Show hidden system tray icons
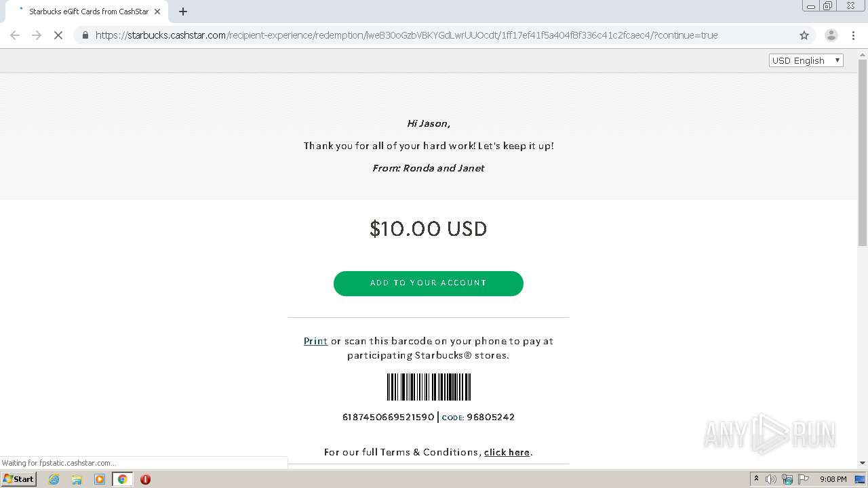Image resolution: width=868 pixels, height=488 pixels. 756,479
